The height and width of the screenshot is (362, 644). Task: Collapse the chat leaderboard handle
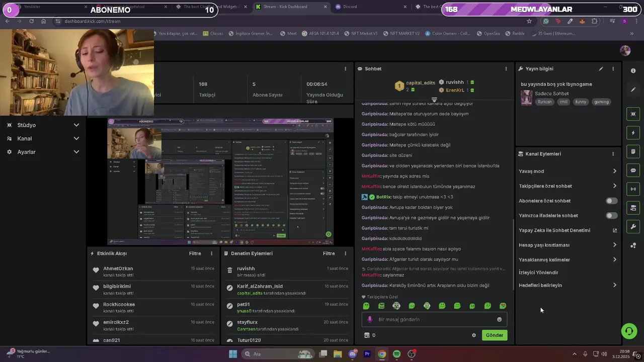(434, 100)
